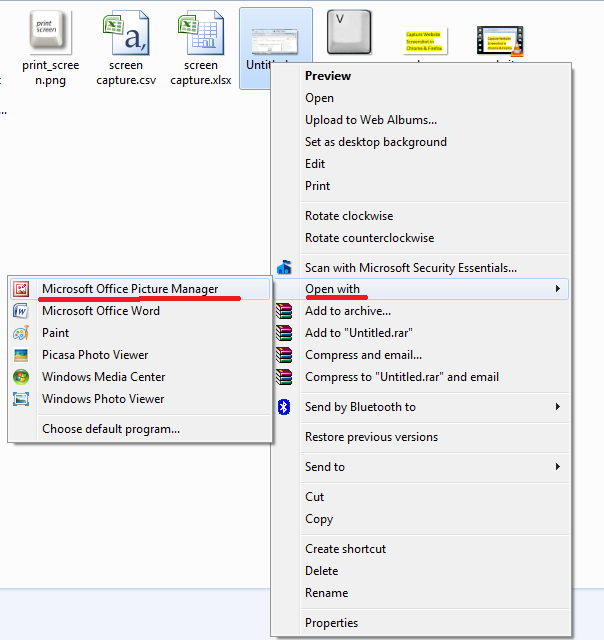The height and width of the screenshot is (640, 604).
Task: Click the Bluetooth icon
Action: (x=284, y=407)
